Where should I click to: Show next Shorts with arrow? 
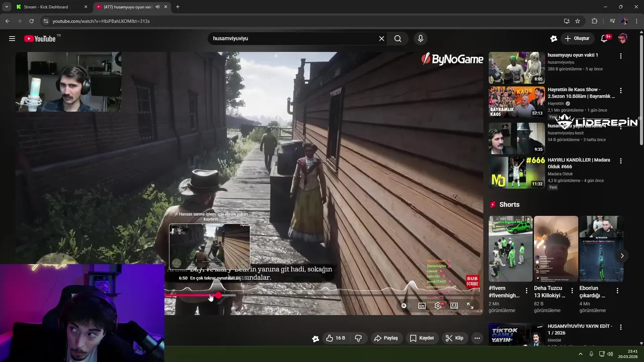[622, 256]
